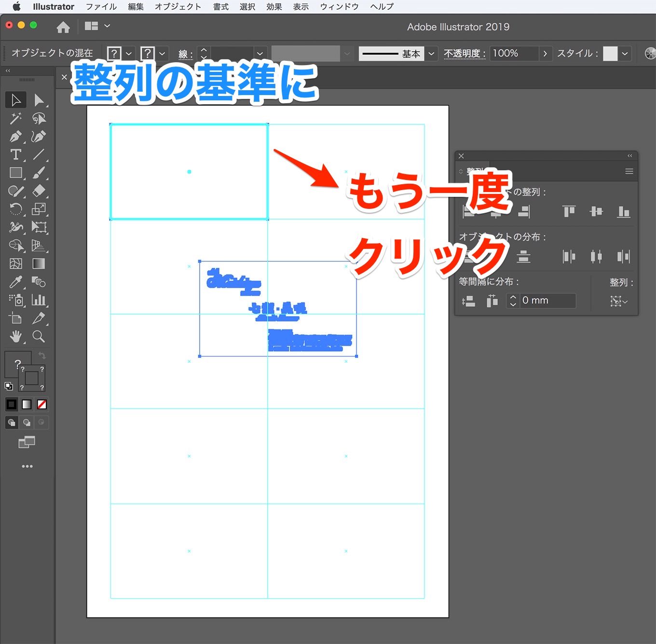Image resolution: width=656 pixels, height=644 pixels.
Task: Change screen mode button
Action: [27, 442]
